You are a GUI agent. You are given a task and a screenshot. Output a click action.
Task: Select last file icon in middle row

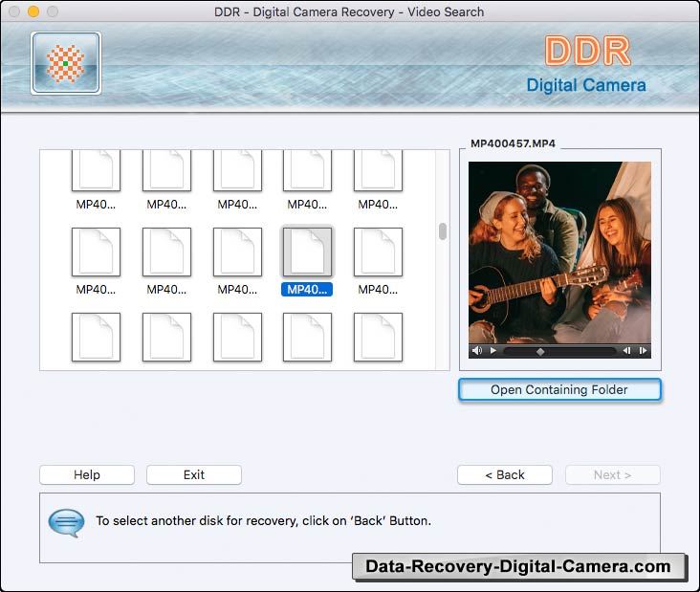(378, 252)
